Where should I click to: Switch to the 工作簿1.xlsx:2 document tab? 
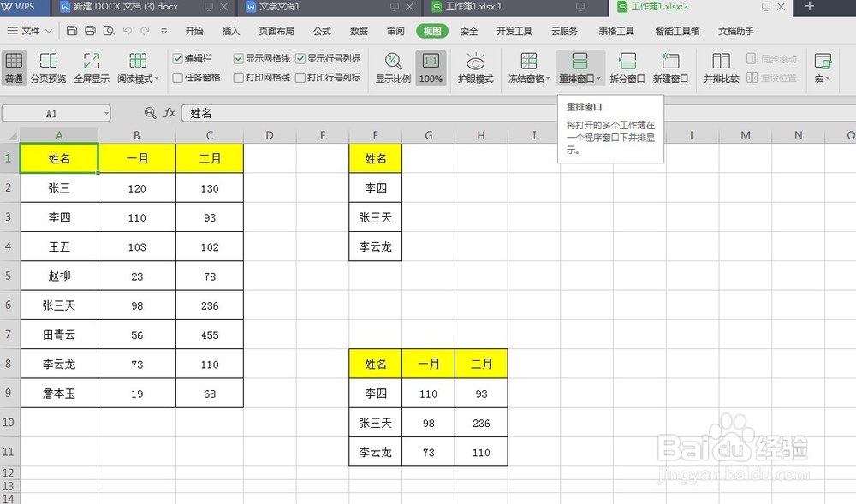(661, 8)
